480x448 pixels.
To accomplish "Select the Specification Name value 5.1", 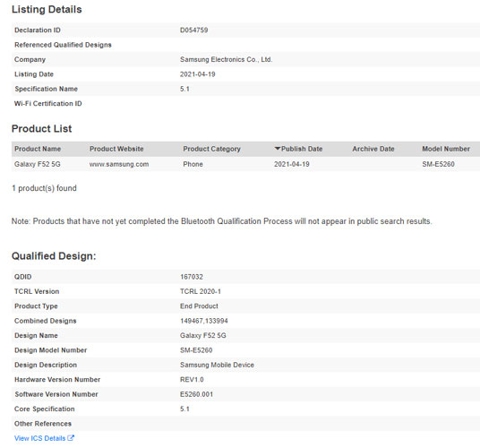I will pyautogui.click(x=184, y=89).
